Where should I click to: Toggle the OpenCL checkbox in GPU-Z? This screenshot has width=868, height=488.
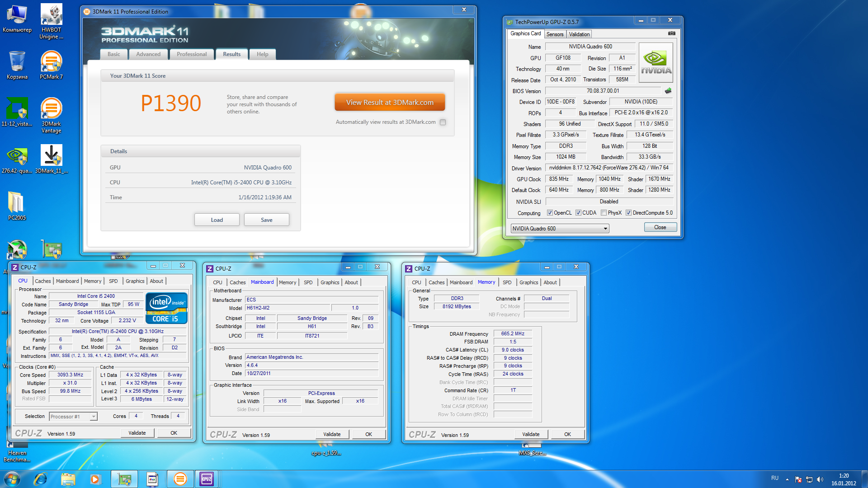pos(550,213)
